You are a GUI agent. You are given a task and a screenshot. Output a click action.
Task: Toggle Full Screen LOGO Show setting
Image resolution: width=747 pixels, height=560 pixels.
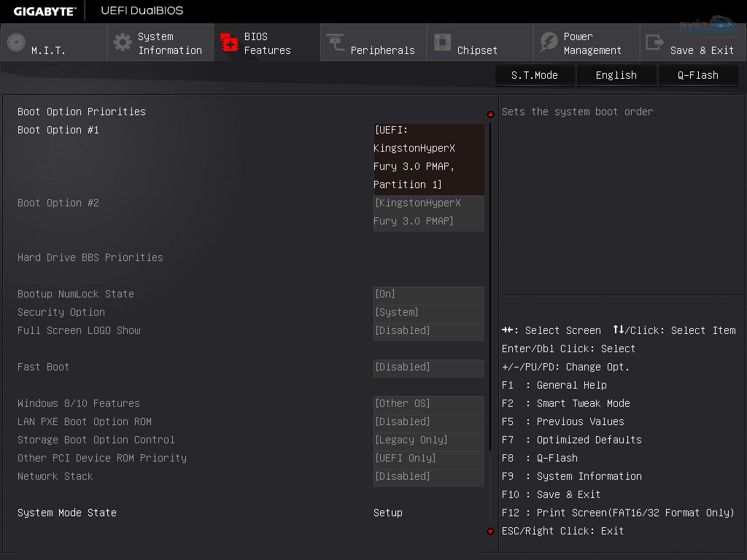[428, 330]
